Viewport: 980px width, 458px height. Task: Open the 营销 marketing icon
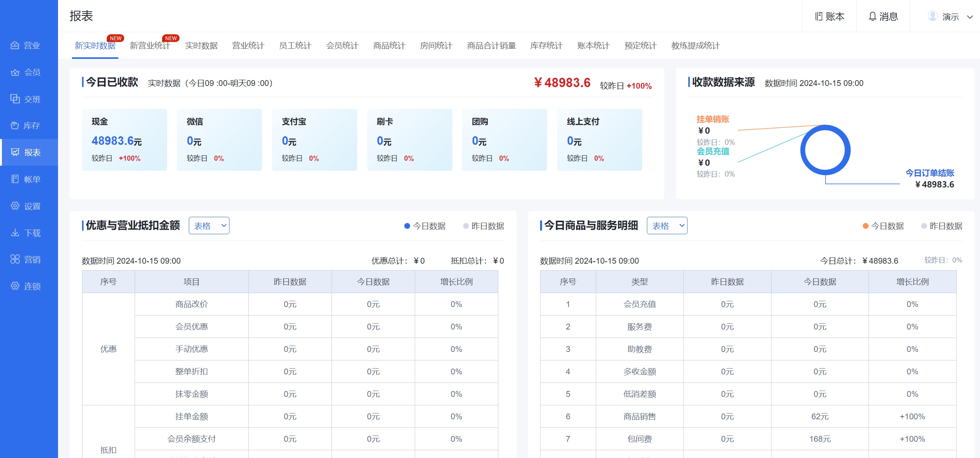click(x=15, y=259)
